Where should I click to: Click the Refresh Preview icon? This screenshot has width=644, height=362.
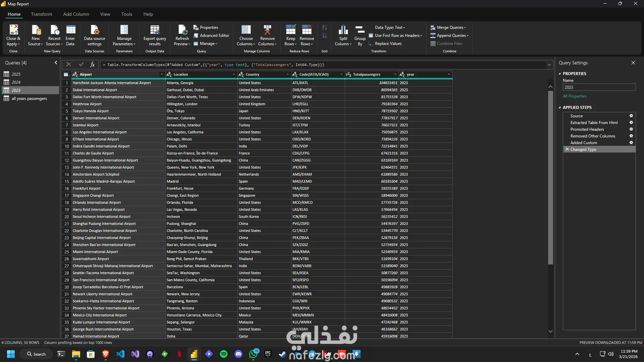(182, 30)
